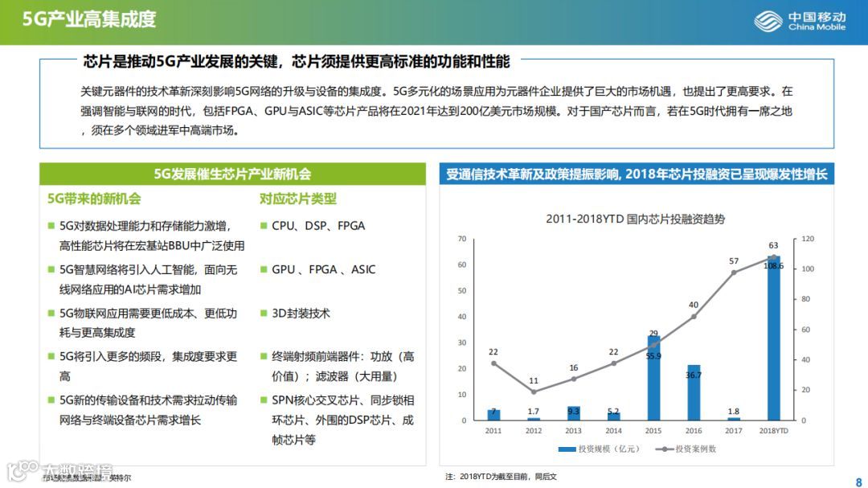The width and height of the screenshot is (868, 488).
Task: Click the line marker labeled 11 for 2012
Action: tap(534, 392)
